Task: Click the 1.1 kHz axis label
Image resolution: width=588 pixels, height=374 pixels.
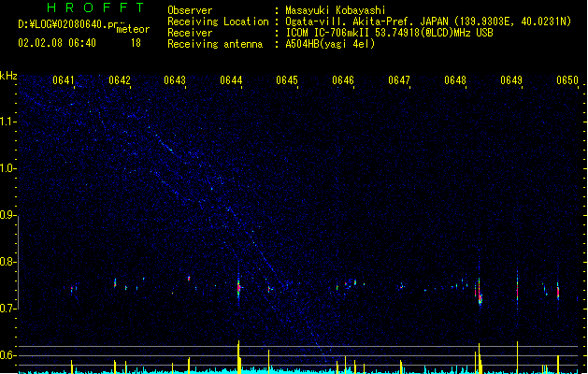Action: 8,122
